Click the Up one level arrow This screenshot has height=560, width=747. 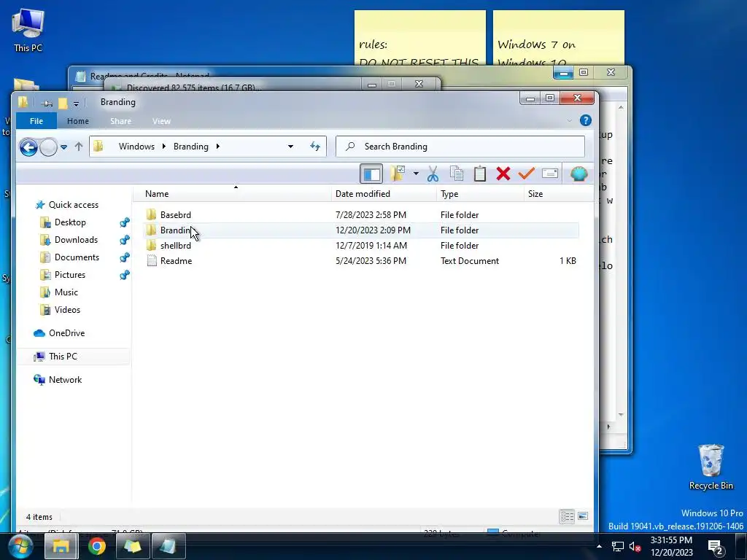pyautogui.click(x=79, y=147)
